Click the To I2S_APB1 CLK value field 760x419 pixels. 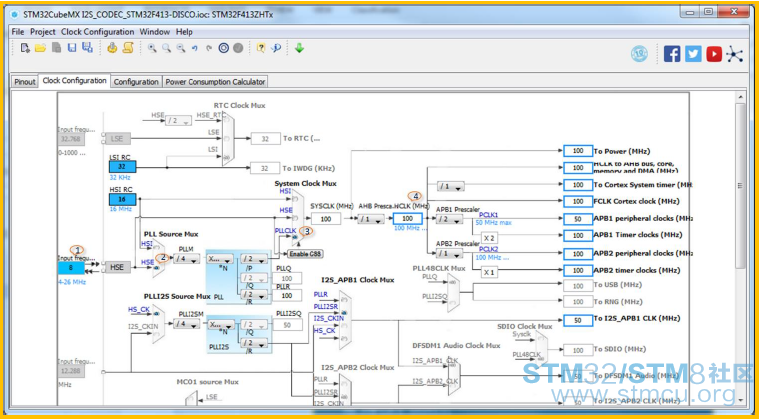(578, 320)
